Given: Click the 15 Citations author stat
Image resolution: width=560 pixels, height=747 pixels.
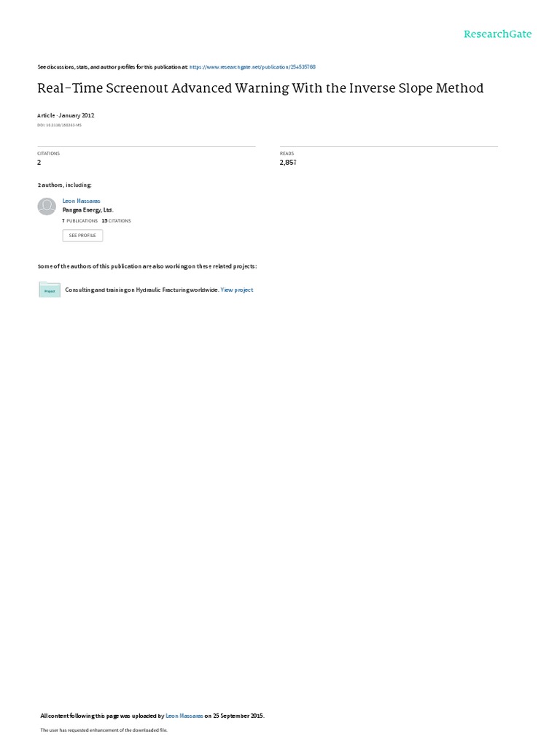Looking at the screenshot, I should coord(116,221).
